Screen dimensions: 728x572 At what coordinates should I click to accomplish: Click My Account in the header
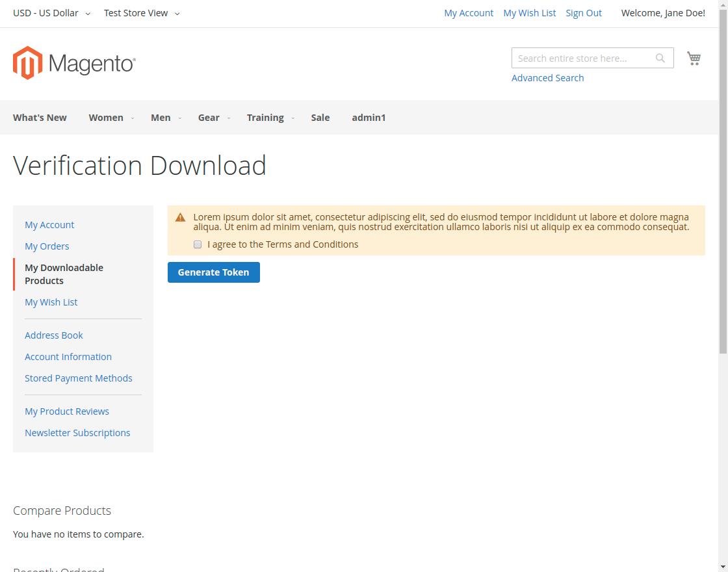469,13
